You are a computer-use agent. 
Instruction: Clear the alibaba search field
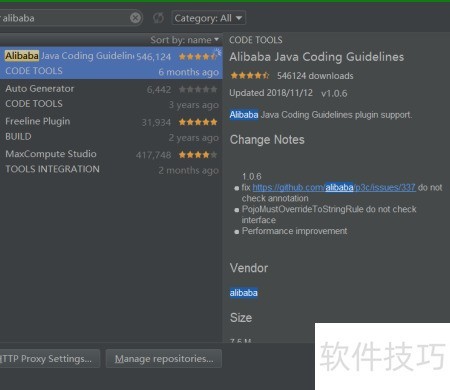(135, 18)
